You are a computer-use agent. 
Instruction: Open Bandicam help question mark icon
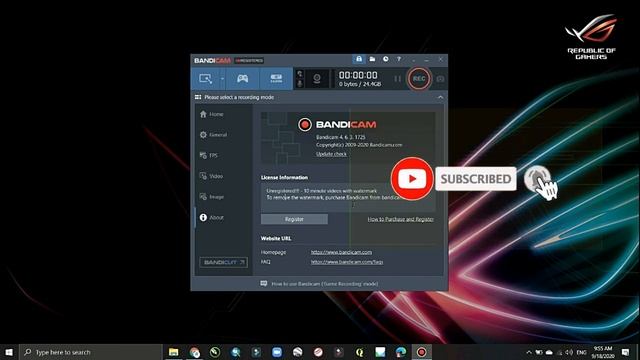[x=399, y=59]
